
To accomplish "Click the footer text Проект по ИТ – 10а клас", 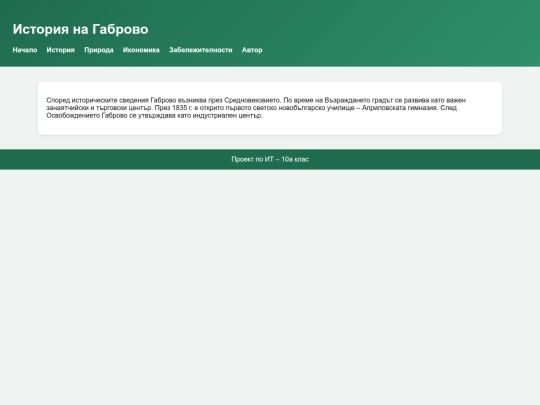I will pos(270,159).
